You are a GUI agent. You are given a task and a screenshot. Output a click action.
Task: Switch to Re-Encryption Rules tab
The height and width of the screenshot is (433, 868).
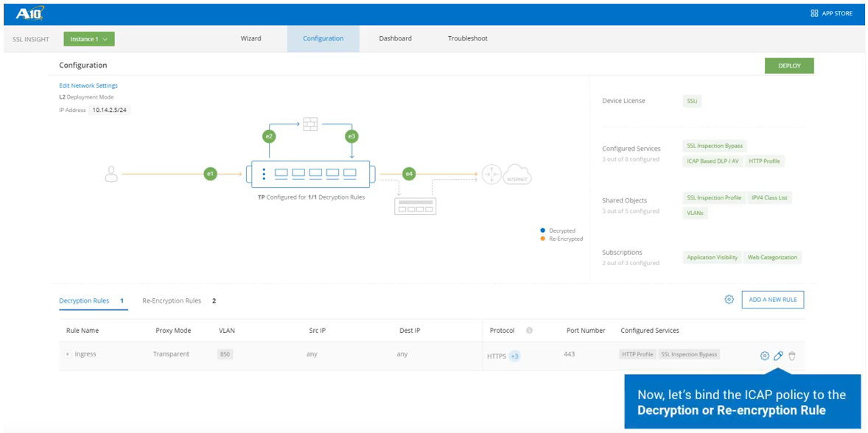click(x=179, y=301)
